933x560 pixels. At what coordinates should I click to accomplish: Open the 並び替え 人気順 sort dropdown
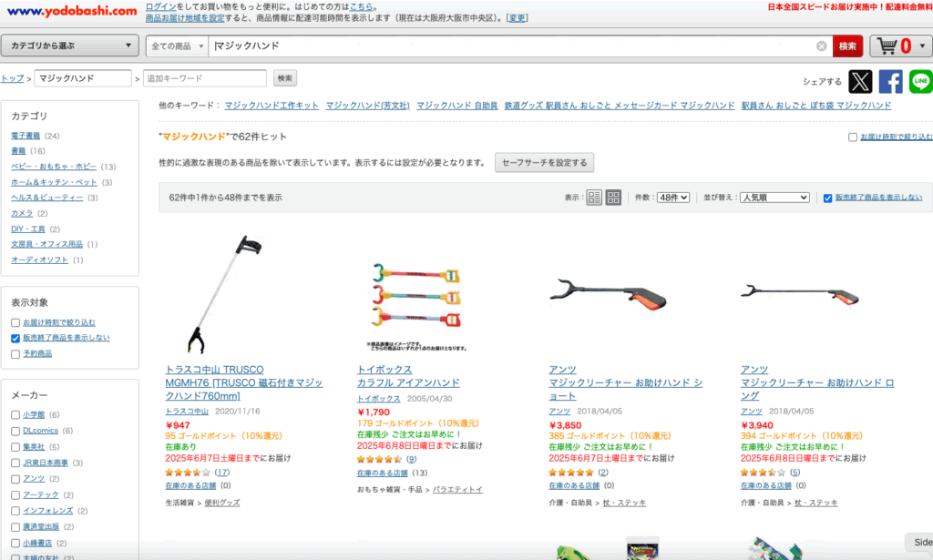774,198
